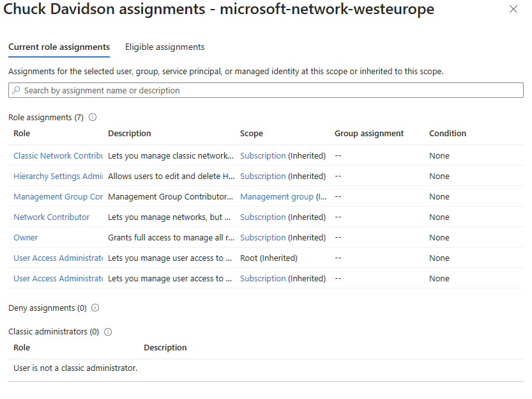Open the Network Contributor role link
532x399 pixels.
coord(52,217)
